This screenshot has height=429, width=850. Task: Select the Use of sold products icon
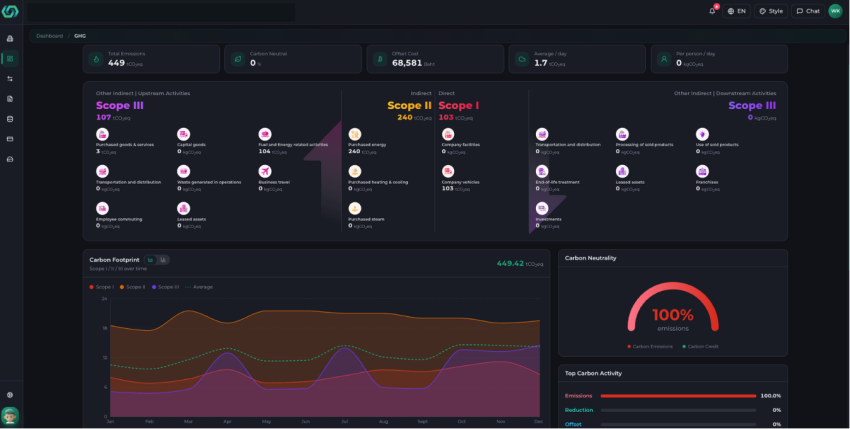pos(703,134)
